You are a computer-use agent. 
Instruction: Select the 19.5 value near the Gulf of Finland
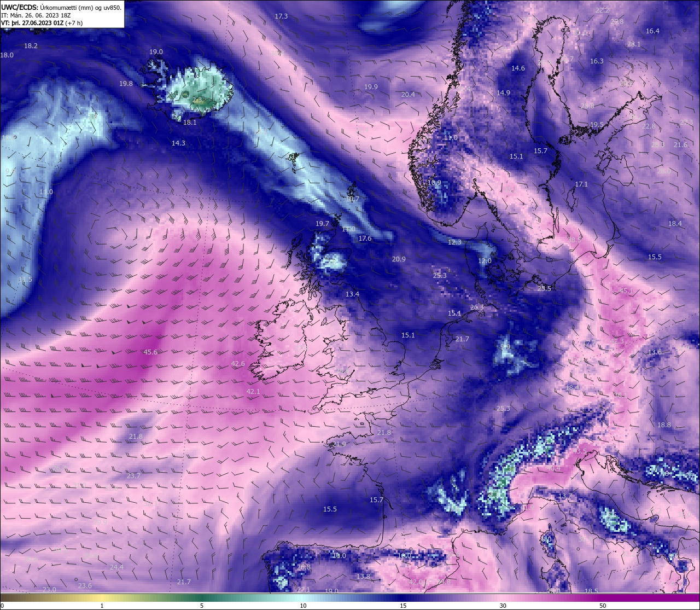(597, 125)
